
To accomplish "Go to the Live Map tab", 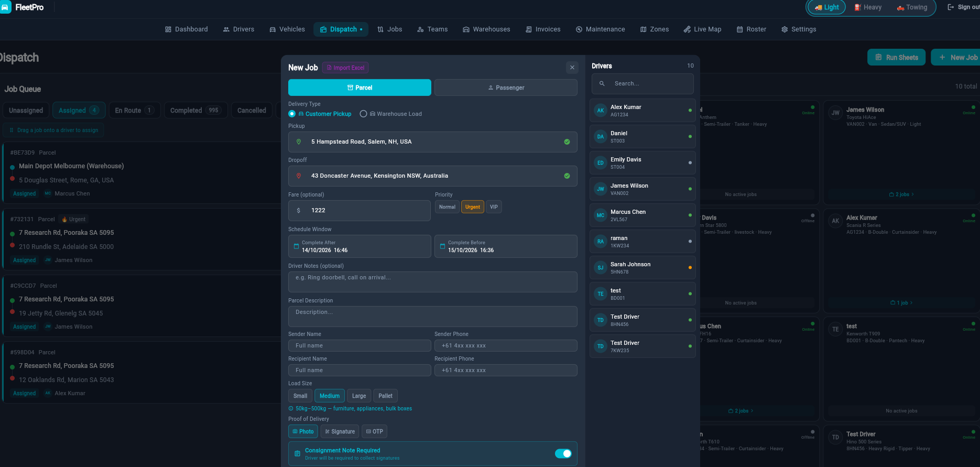I will click(x=702, y=29).
